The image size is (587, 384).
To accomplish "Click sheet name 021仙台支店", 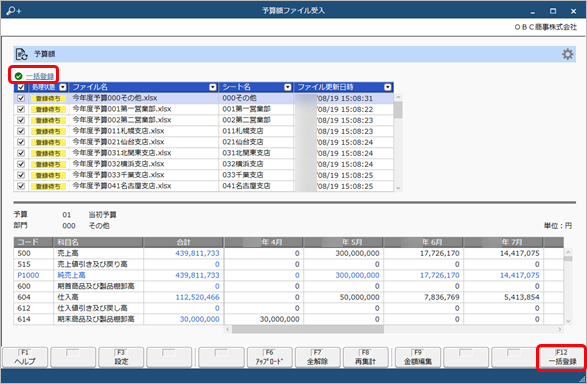I will (x=243, y=142).
